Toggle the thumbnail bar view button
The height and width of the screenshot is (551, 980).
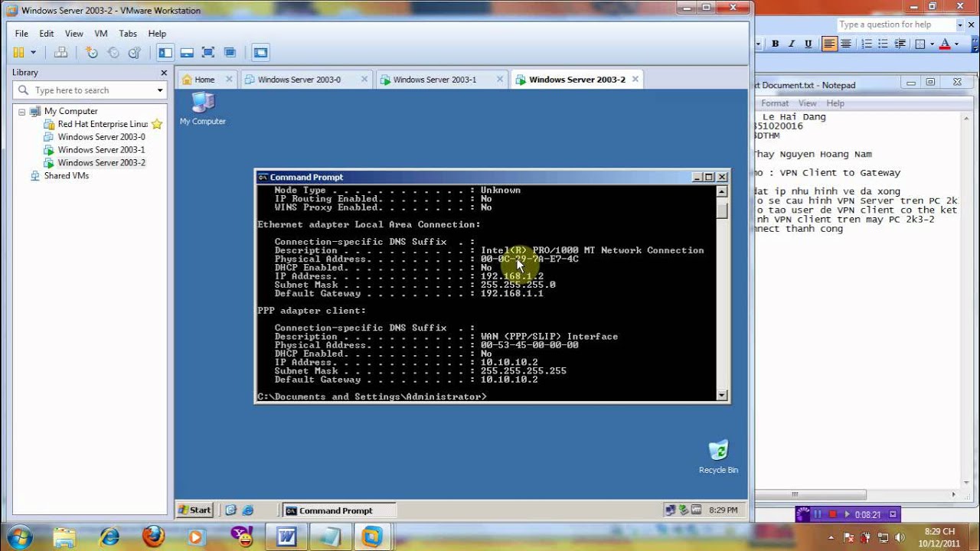point(187,53)
